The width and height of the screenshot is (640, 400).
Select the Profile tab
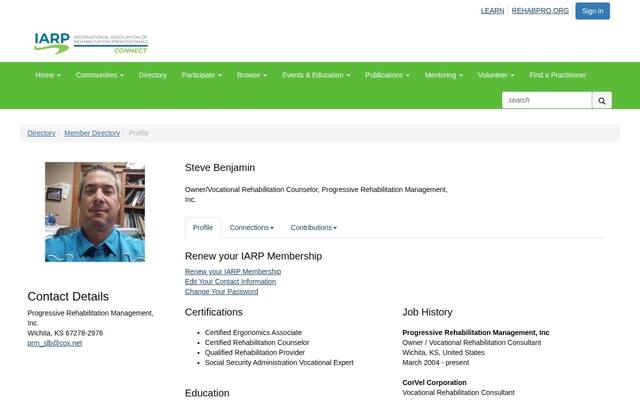(203, 228)
